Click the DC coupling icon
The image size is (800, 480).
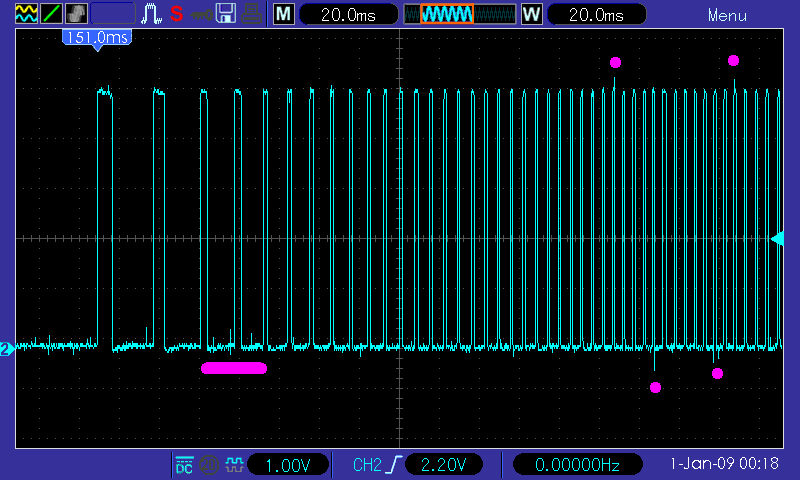click(184, 465)
